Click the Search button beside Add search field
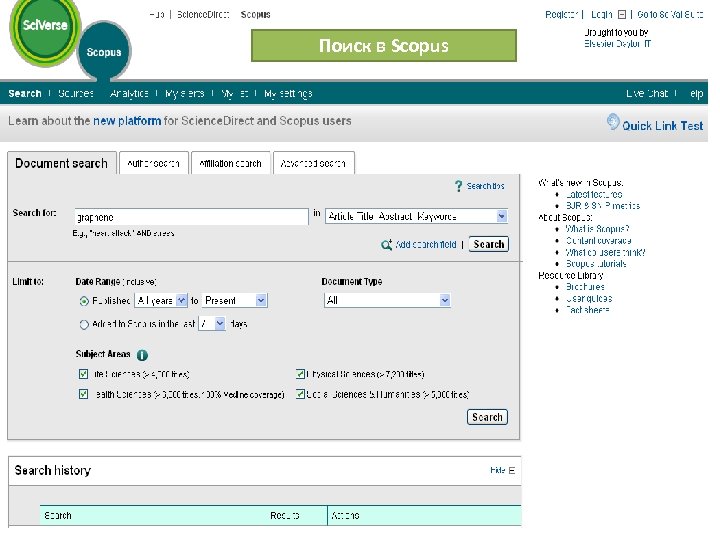The height and width of the screenshot is (540, 720). pyautogui.click(x=489, y=244)
